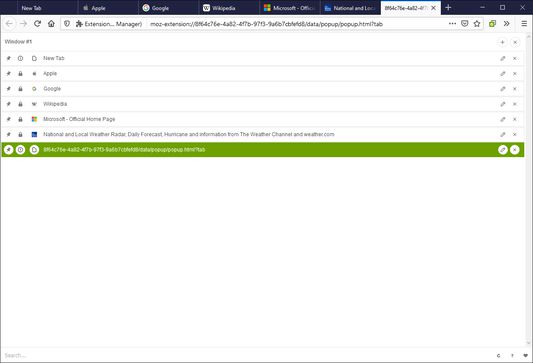Close the Microsoft - Official Home Page entry

515,119
